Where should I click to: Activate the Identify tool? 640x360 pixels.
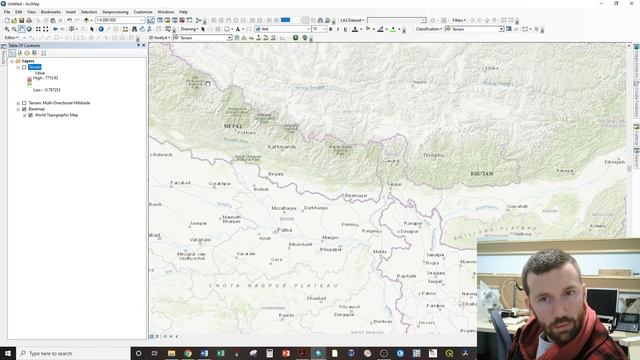101,29
